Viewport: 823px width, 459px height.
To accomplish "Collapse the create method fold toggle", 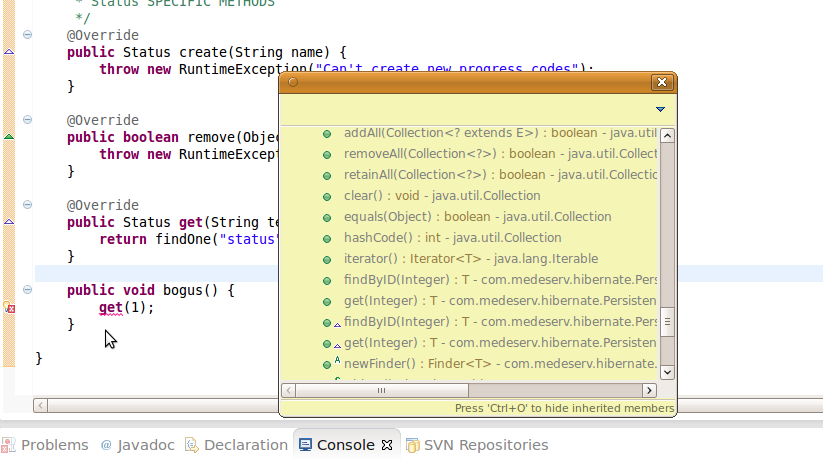I will click(x=28, y=35).
